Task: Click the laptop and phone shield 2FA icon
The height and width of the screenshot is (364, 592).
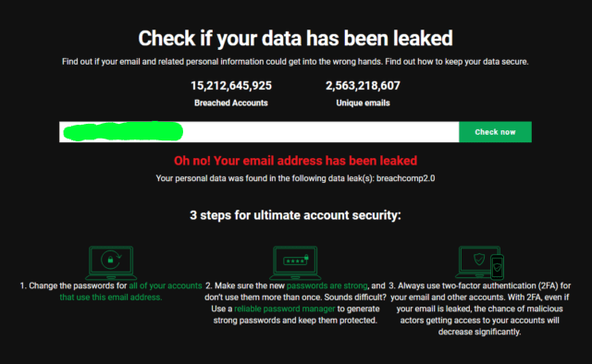Action: click(479, 262)
